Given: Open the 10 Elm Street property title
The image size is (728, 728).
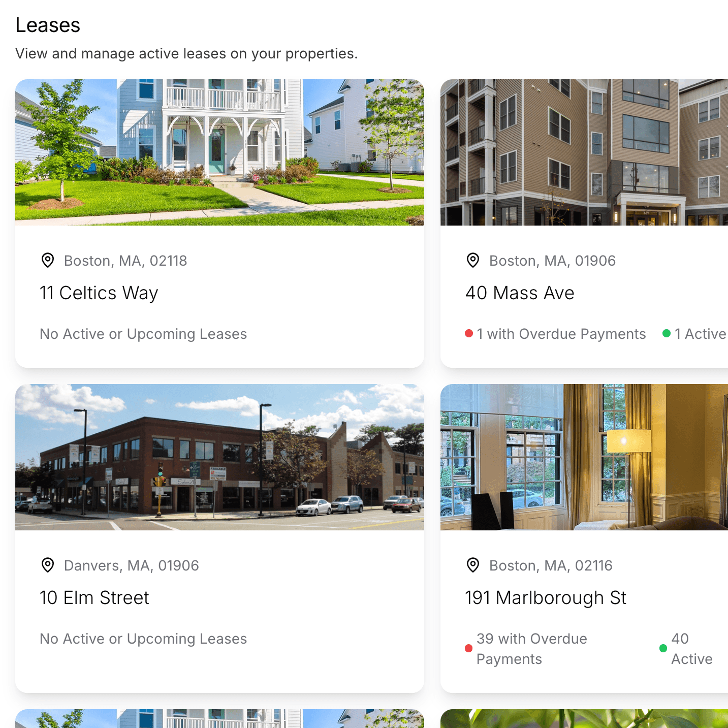Looking at the screenshot, I should (x=94, y=598).
